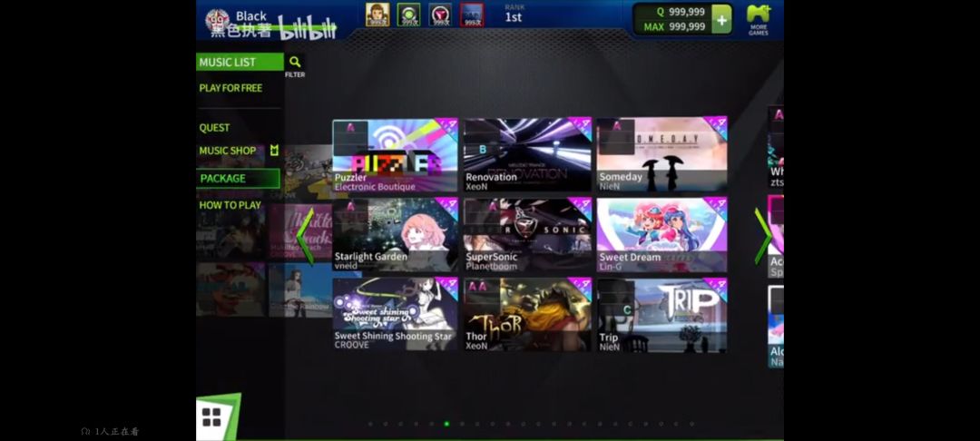Image resolution: width=980 pixels, height=441 pixels.
Task: Select the pink funnel item icon
Action: pyautogui.click(x=441, y=15)
